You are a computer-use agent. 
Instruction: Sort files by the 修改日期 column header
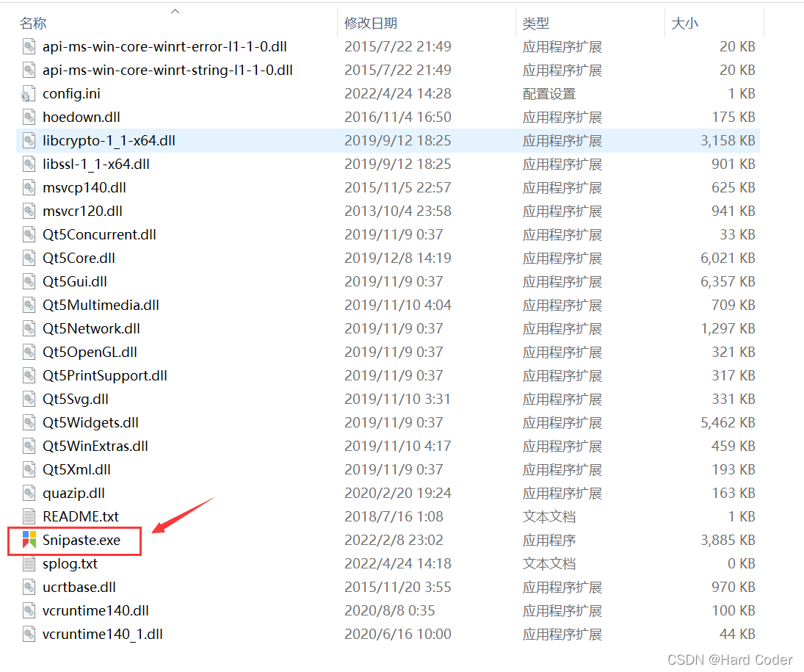click(371, 23)
